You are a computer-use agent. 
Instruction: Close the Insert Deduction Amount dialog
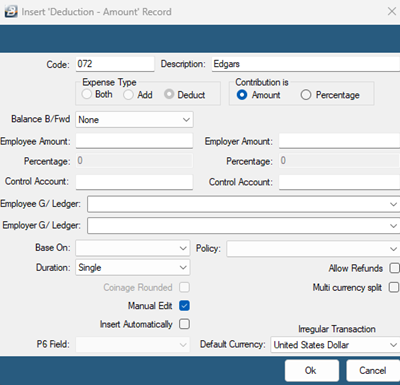[392, 11]
